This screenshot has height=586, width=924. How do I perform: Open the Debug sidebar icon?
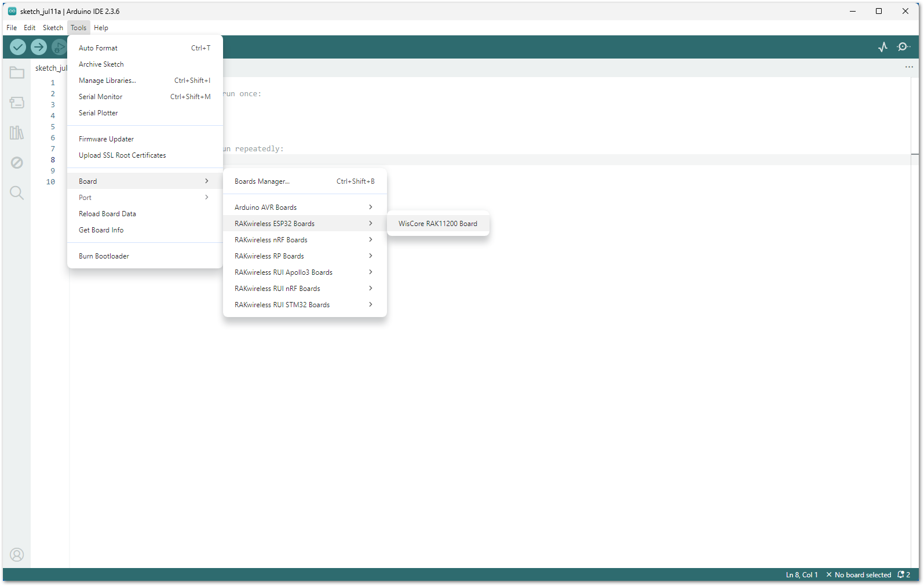click(17, 163)
